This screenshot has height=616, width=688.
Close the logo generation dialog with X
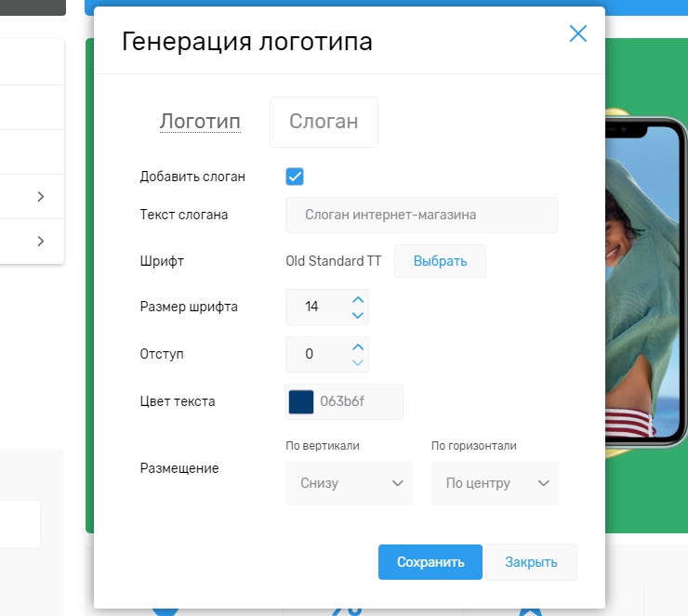click(x=577, y=34)
